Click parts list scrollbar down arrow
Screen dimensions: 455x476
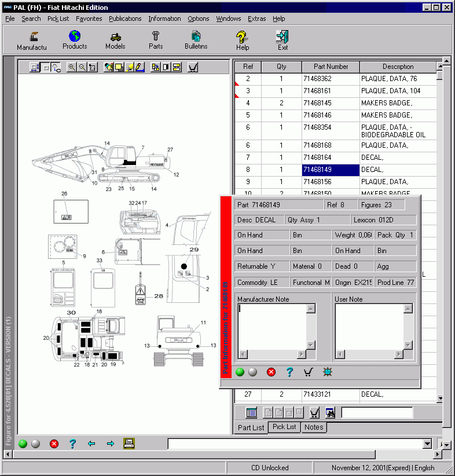click(x=440, y=398)
